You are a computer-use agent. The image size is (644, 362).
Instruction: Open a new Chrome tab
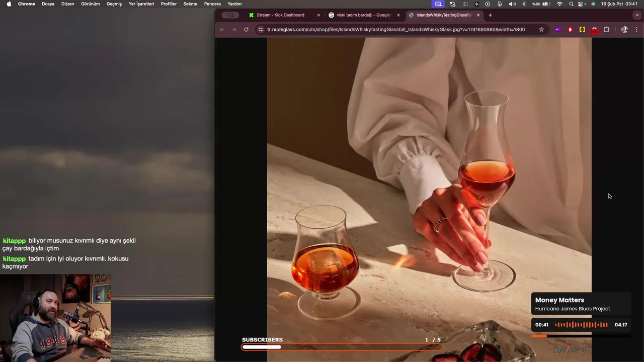490,15
